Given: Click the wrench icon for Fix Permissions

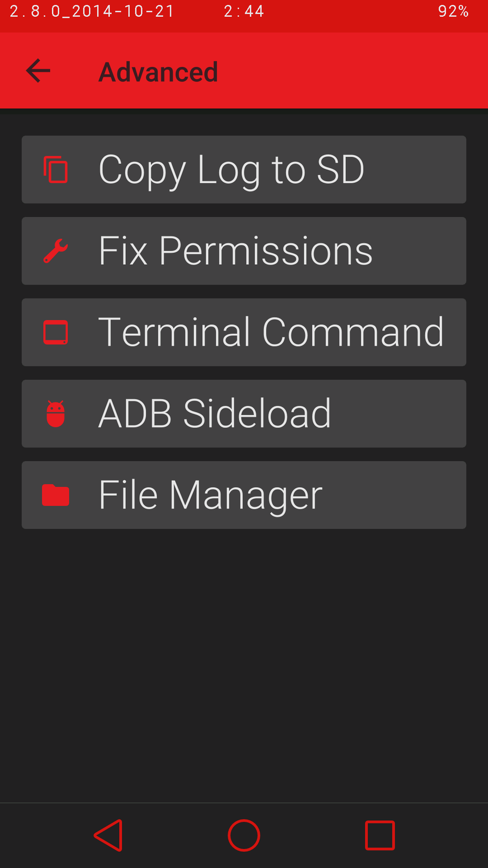Looking at the screenshot, I should click(55, 251).
